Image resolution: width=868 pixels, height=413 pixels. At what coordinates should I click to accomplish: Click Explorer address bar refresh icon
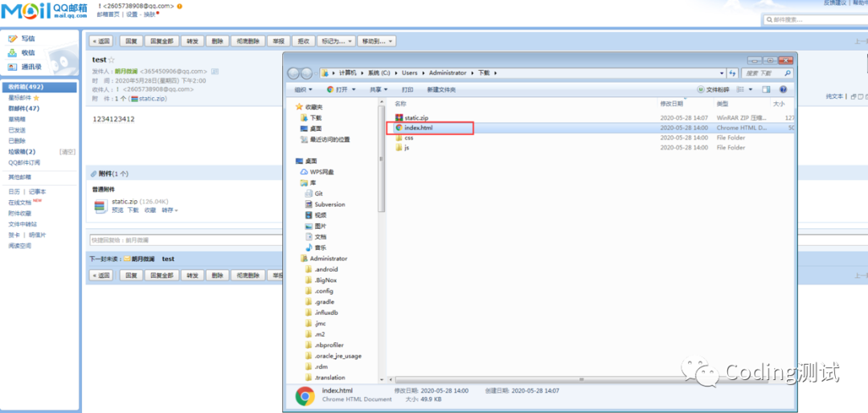733,73
